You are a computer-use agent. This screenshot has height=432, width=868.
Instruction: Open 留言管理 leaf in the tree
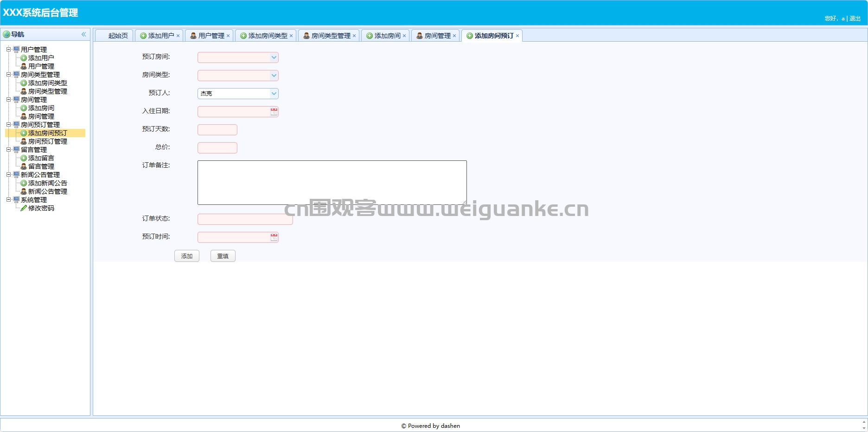click(41, 166)
